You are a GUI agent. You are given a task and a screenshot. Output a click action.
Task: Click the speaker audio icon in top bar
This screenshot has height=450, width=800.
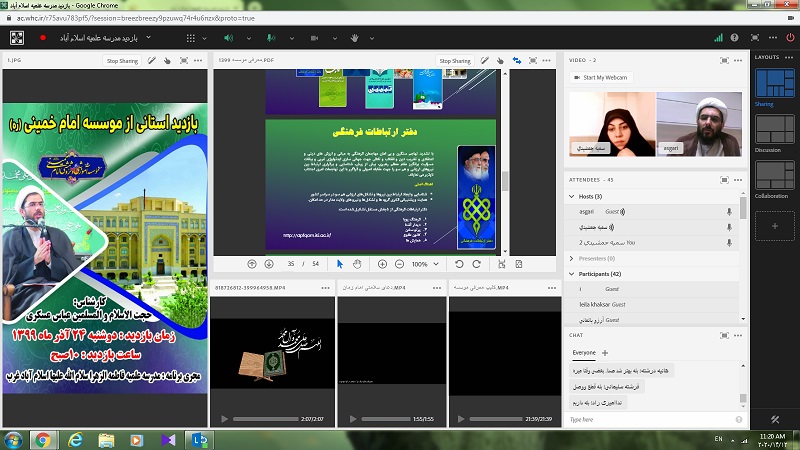228,38
